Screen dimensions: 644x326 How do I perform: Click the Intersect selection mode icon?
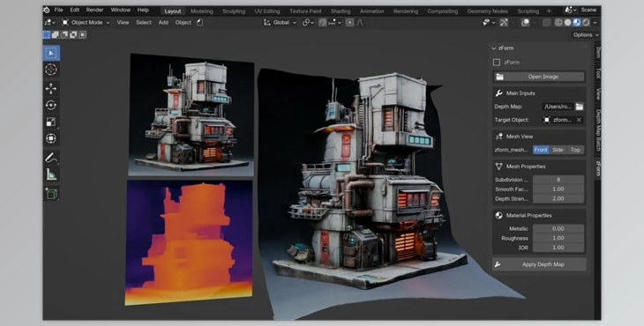[x=83, y=35]
